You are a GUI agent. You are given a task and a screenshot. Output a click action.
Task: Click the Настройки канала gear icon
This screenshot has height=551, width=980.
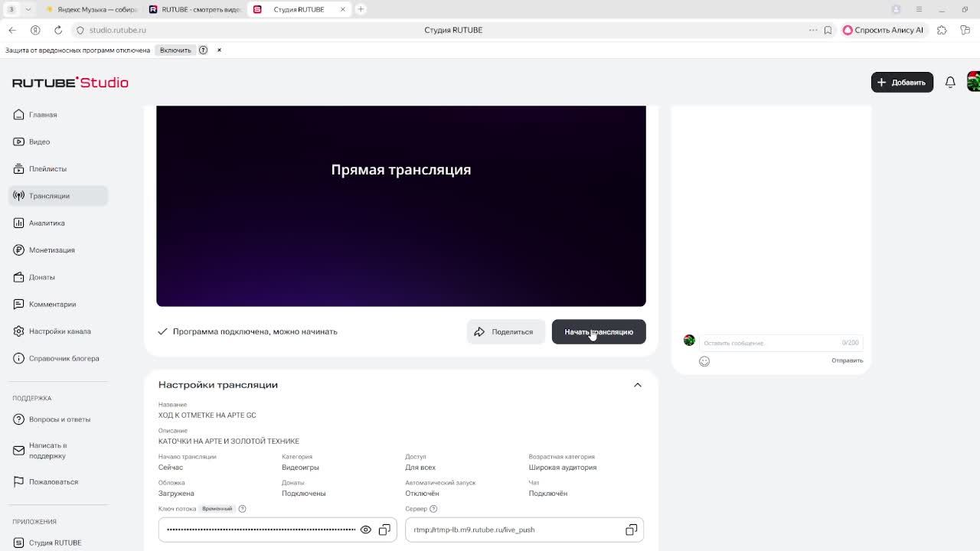pyautogui.click(x=19, y=331)
